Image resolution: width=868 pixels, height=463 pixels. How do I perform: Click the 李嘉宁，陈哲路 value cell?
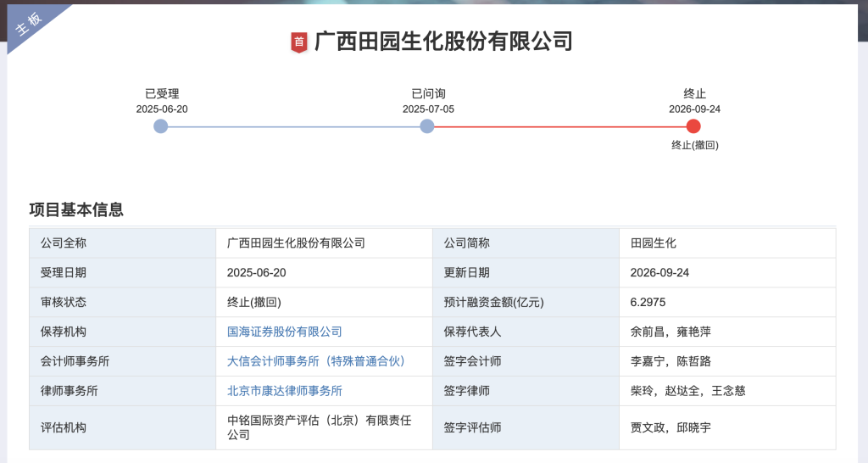[x=727, y=361]
